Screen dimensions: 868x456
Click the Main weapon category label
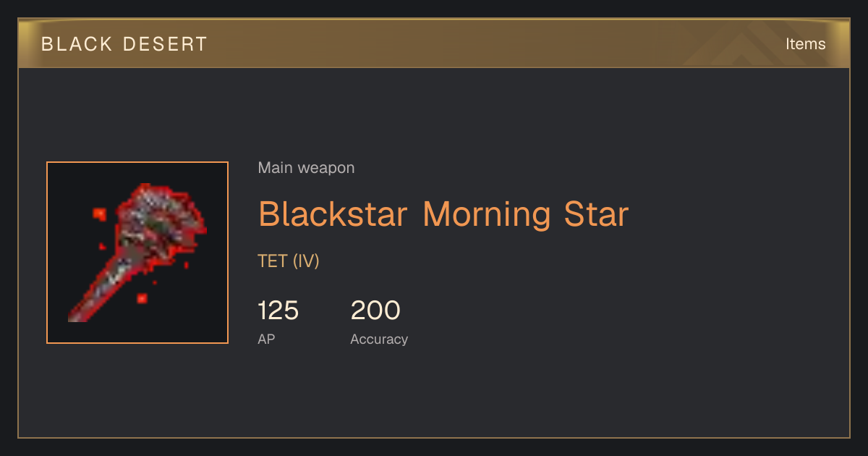306,168
